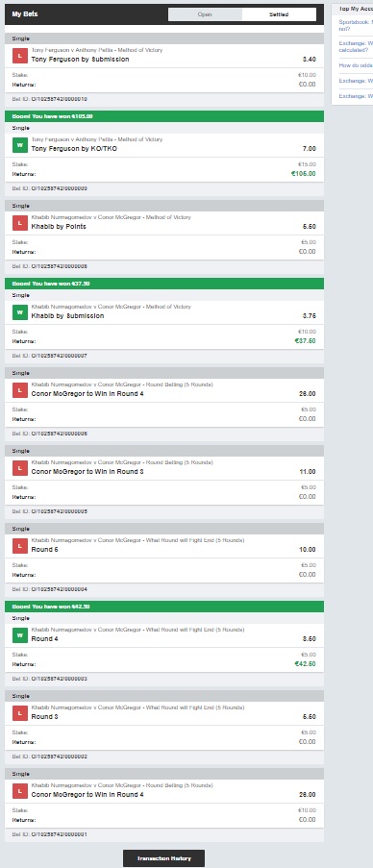
Task: Open the Sportsbook help link in sidebar
Action: point(356,25)
